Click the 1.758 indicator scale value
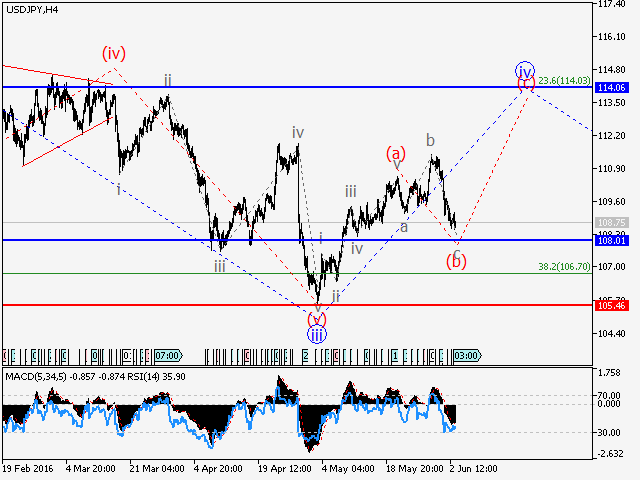 coord(609,373)
